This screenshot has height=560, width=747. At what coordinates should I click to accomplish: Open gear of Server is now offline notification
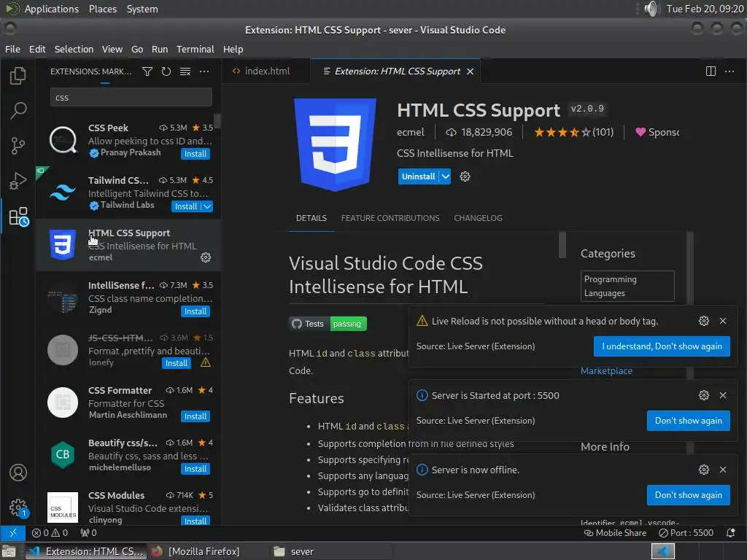pos(704,470)
